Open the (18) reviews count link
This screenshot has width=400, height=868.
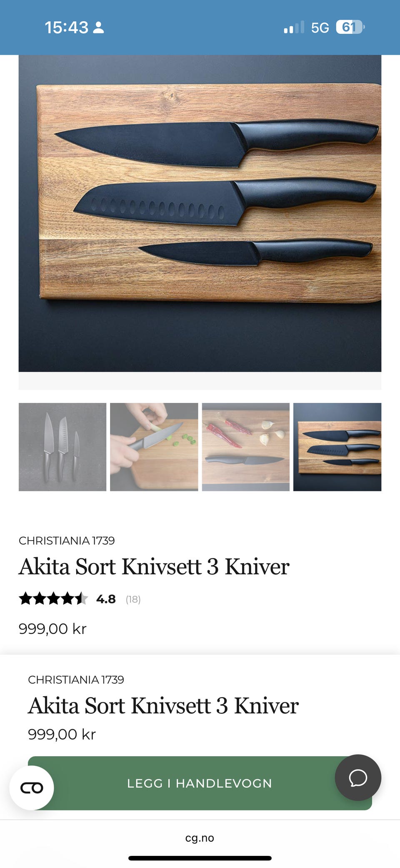coord(133,599)
